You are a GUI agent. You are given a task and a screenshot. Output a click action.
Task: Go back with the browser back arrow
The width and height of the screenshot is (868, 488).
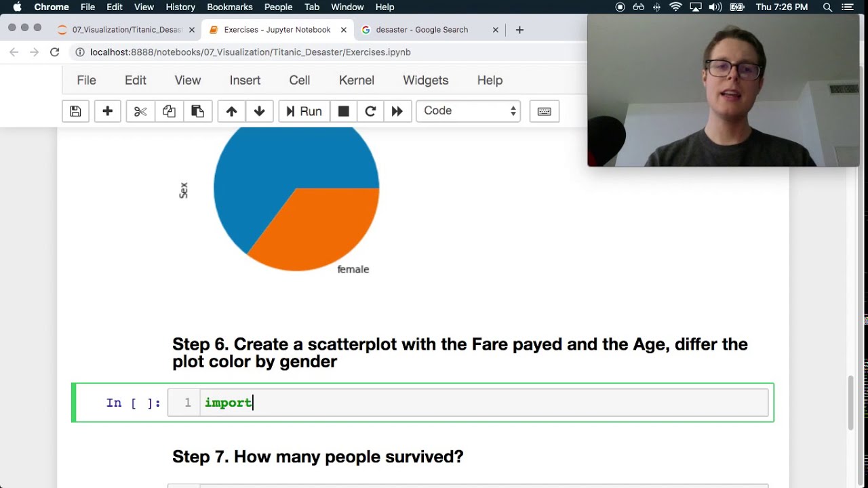pyautogui.click(x=14, y=52)
